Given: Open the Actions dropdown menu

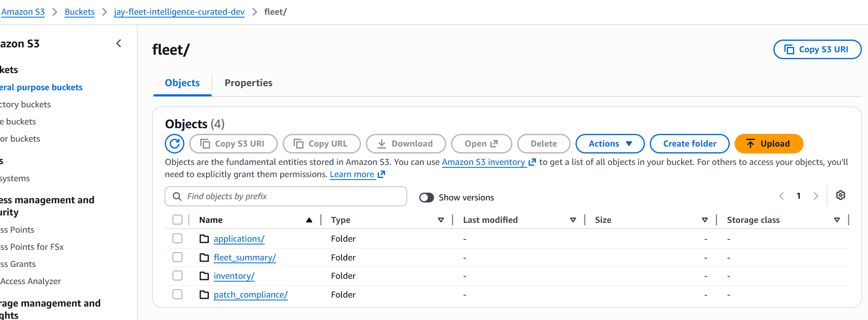Looking at the screenshot, I should pyautogui.click(x=610, y=144).
